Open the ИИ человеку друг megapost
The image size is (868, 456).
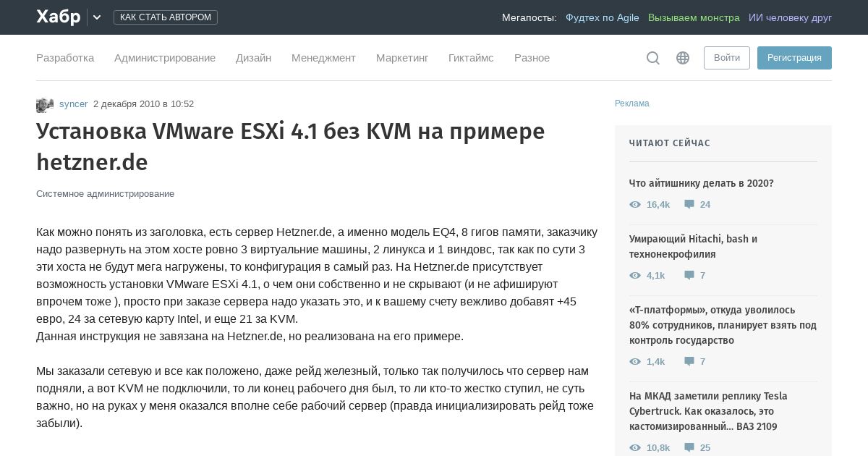click(x=790, y=17)
